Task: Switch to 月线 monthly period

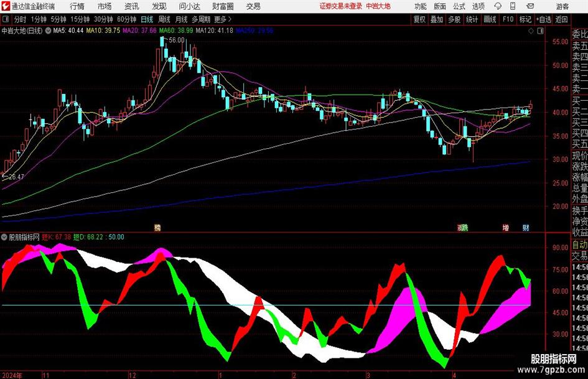Action: 182,19
